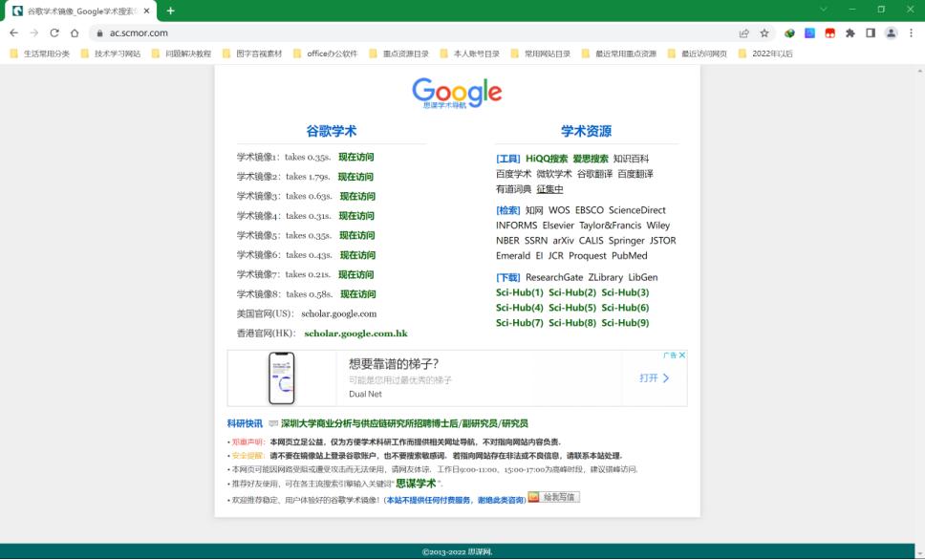Open the Sci-Hub(5) link
925x560 pixels.
pyautogui.click(x=572, y=308)
